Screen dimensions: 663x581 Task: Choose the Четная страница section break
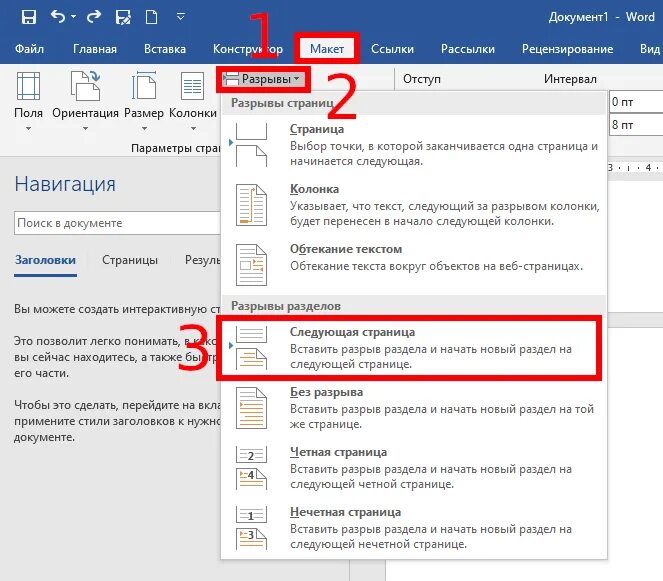414,468
